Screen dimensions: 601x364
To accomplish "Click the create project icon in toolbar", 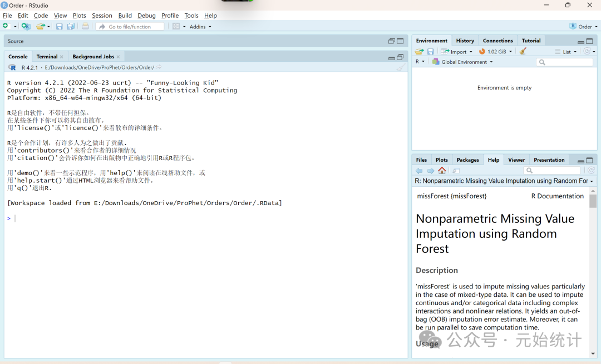I will (x=26, y=27).
